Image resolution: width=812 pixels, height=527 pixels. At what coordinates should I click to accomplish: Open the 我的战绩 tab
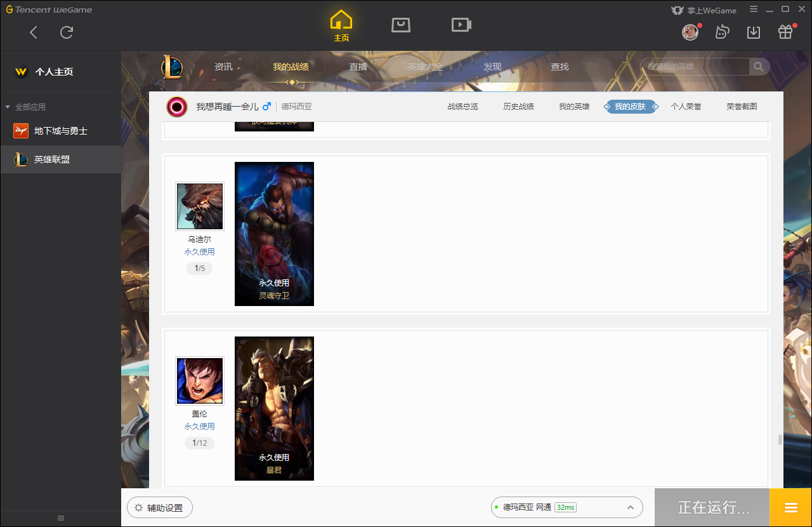click(291, 67)
